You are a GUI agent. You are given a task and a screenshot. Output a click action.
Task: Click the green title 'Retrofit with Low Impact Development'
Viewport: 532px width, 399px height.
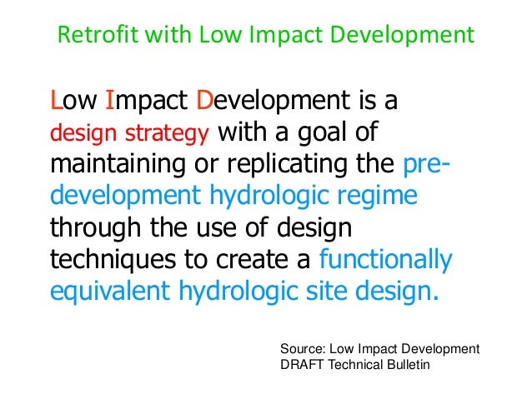266,36
